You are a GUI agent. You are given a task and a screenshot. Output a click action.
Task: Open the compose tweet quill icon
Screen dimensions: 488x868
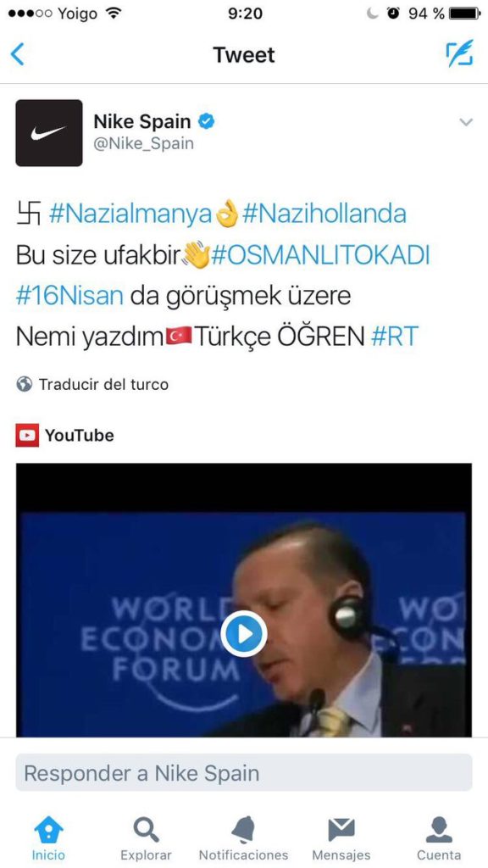pyautogui.click(x=459, y=53)
